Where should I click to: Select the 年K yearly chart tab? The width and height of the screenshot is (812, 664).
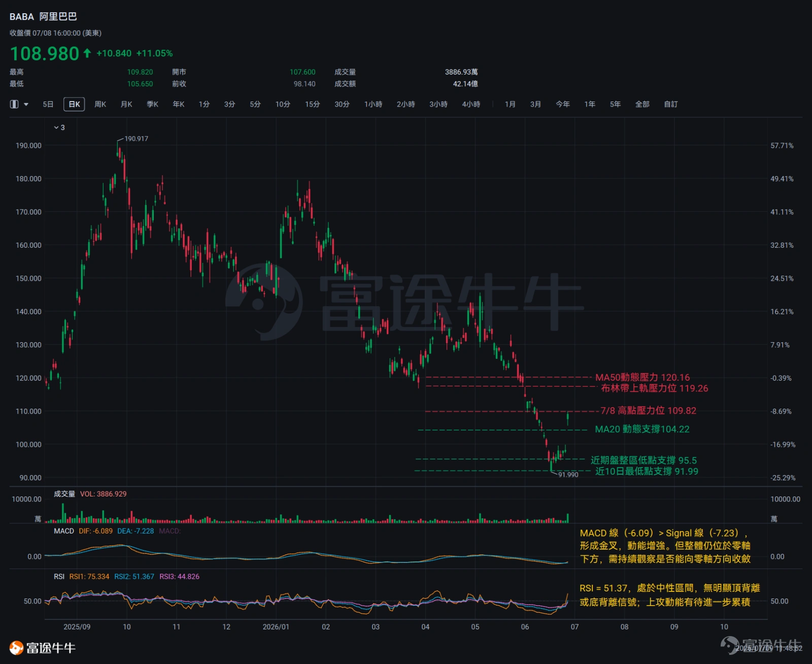[179, 104]
